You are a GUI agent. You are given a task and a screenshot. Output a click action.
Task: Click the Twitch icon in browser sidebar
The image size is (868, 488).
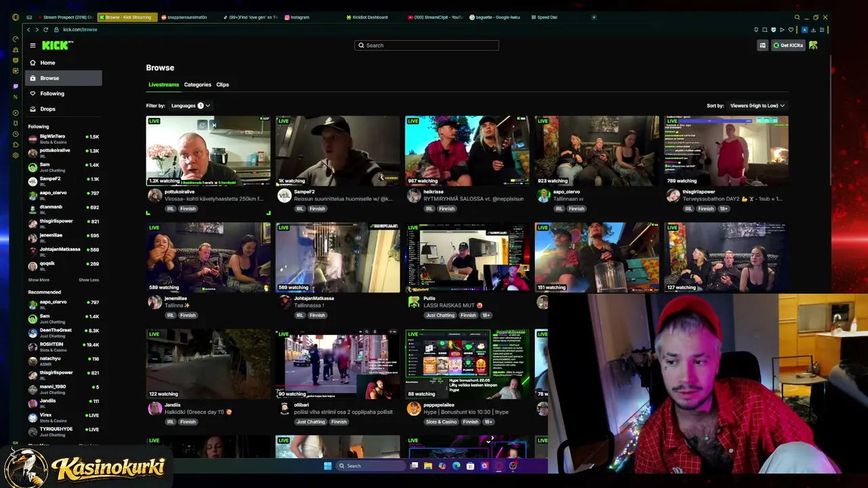[x=16, y=87]
